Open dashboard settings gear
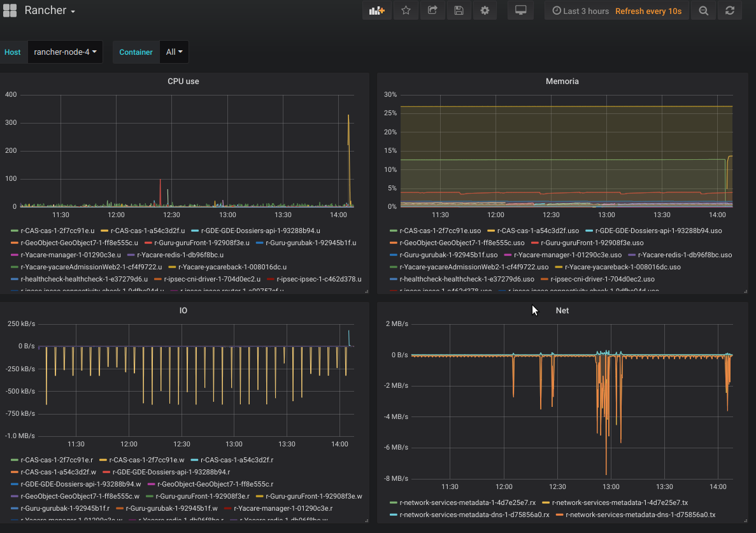 pos(485,11)
